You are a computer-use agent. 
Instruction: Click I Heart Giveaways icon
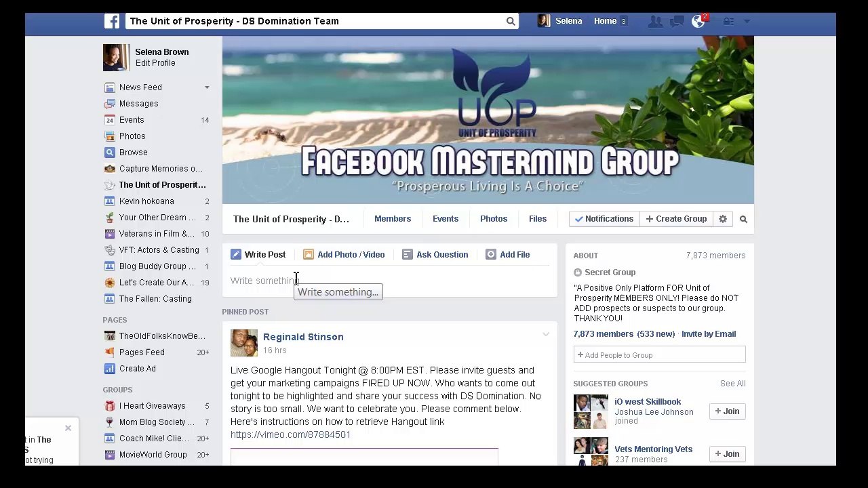[x=109, y=406]
